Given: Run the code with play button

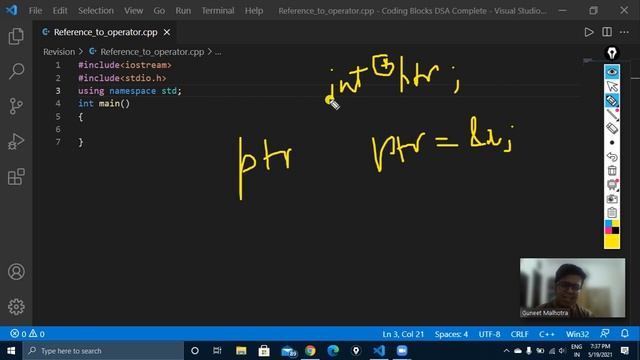Looking at the screenshot, I should point(588,32).
